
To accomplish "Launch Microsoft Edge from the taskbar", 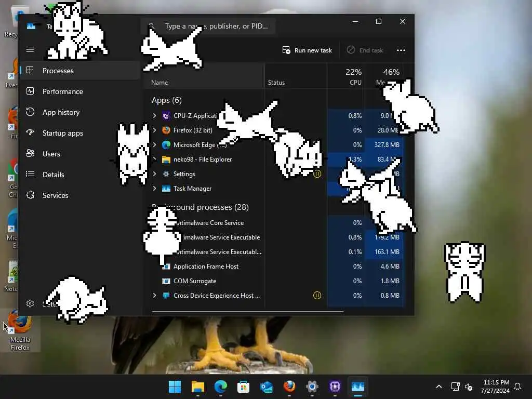I will point(220,387).
